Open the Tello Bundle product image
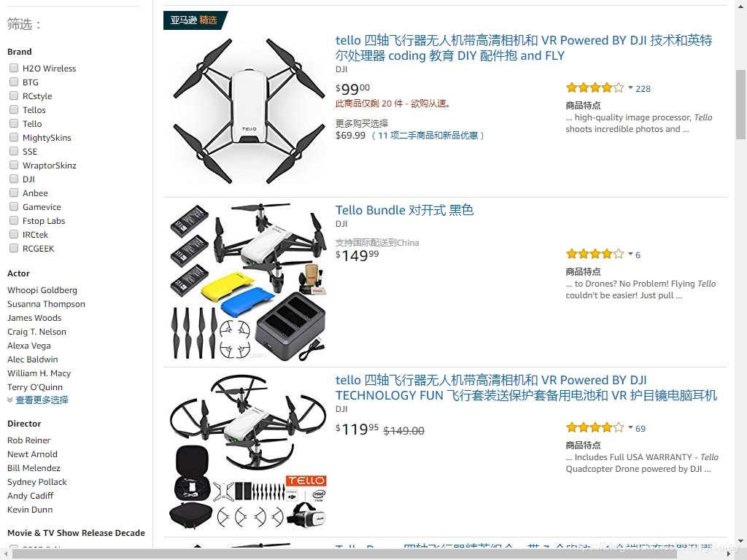The image size is (747, 560). (248, 281)
